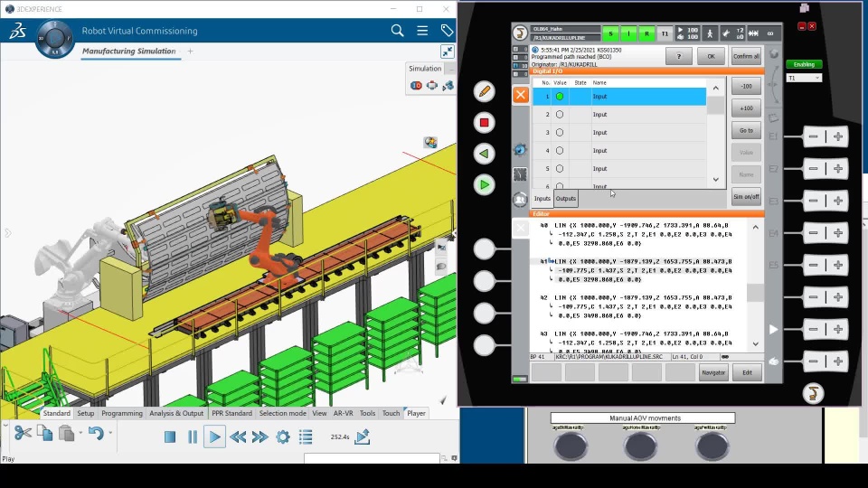
Task: Click the question mark help button
Action: pos(679,56)
